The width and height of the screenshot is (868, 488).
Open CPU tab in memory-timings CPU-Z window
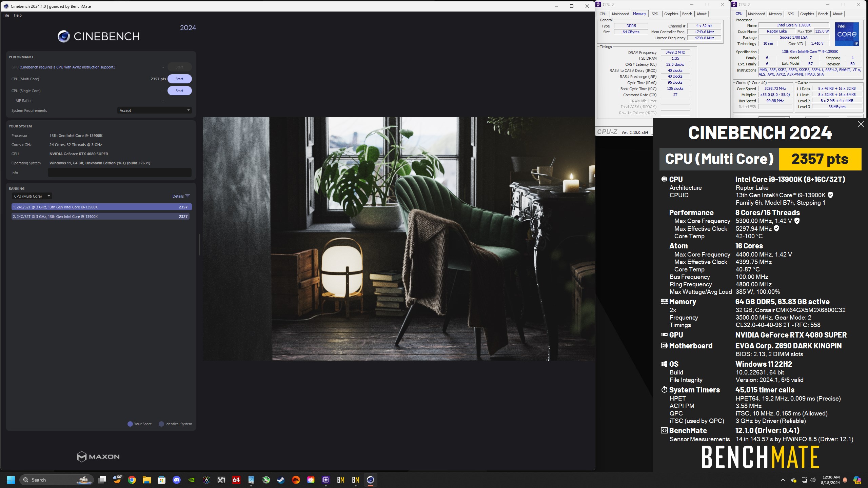pos(603,14)
